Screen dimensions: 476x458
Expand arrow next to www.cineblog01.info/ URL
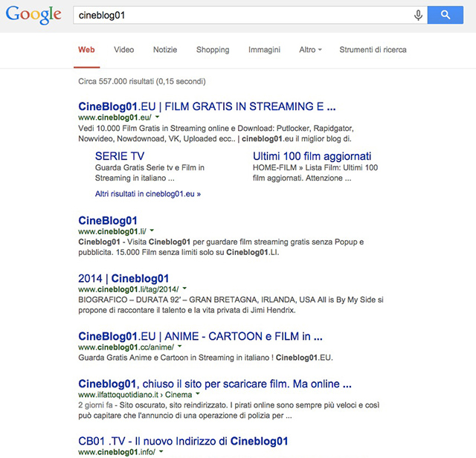(161, 451)
